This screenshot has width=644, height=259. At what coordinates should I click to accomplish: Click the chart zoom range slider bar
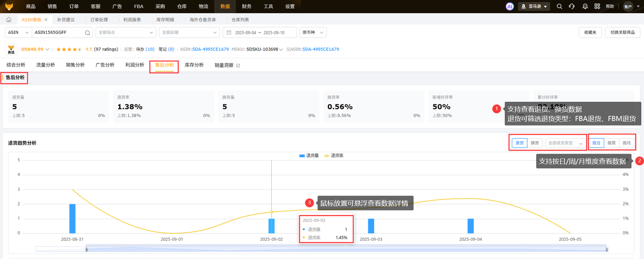347,249
